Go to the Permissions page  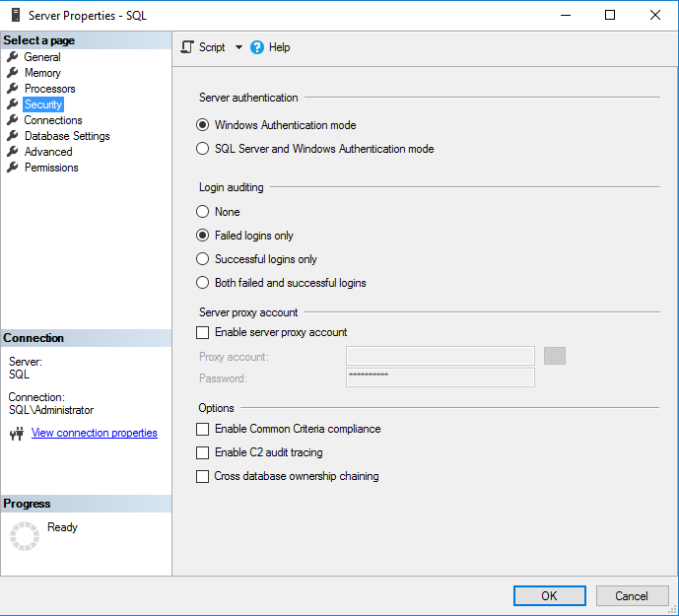tap(51, 168)
